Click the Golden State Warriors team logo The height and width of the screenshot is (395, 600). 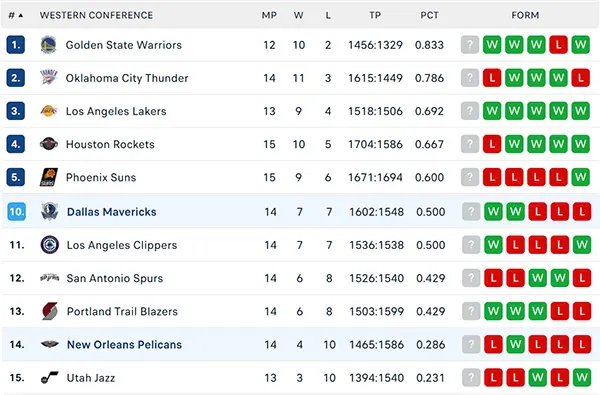(x=49, y=45)
